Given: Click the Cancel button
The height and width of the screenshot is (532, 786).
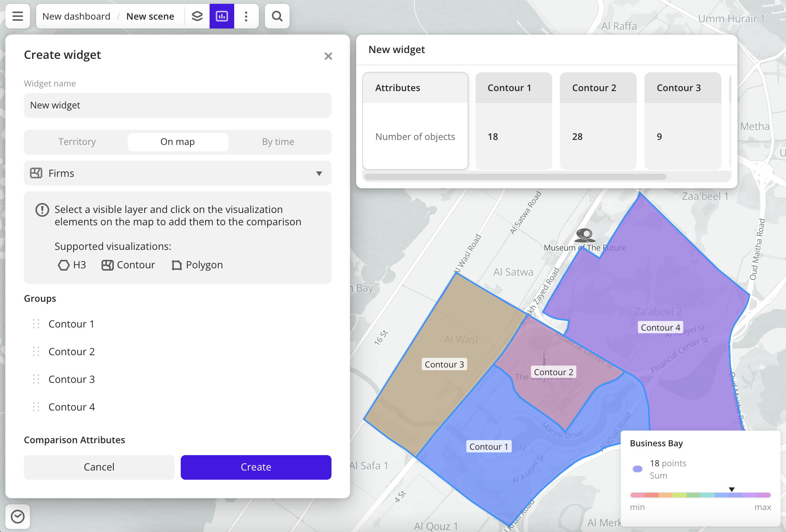Looking at the screenshot, I should click(99, 467).
